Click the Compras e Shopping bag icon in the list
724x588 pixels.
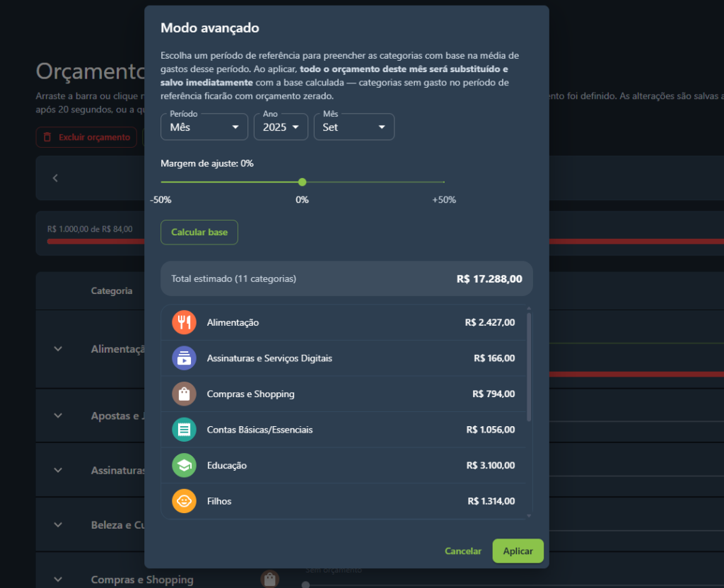click(184, 394)
